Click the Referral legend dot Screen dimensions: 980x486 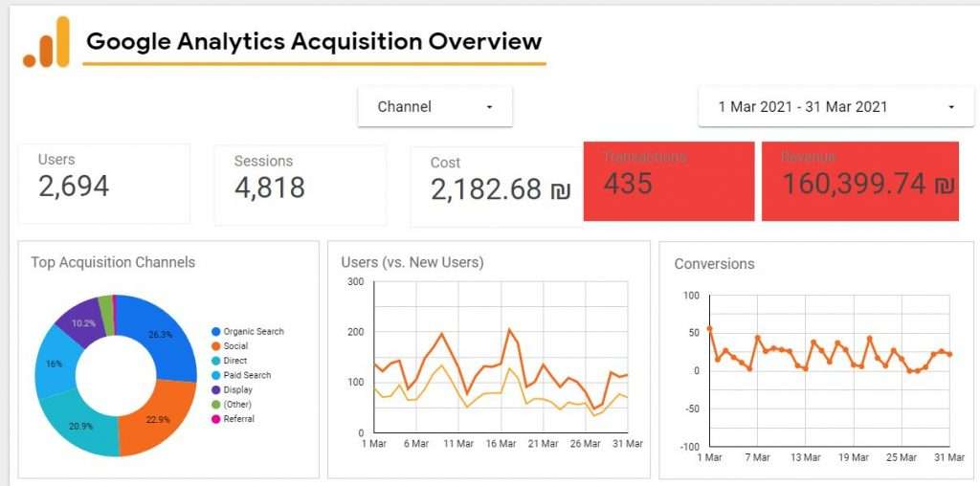tap(216, 419)
